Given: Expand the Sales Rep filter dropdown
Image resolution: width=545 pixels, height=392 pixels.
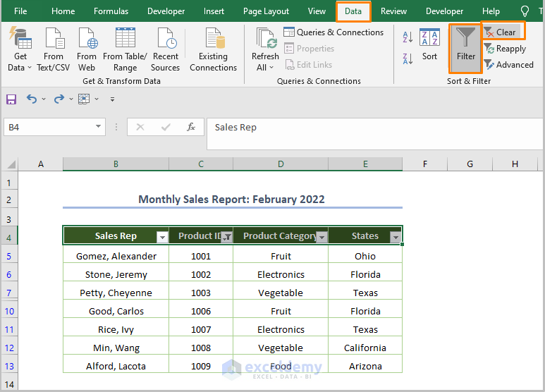Looking at the screenshot, I should click(x=161, y=237).
